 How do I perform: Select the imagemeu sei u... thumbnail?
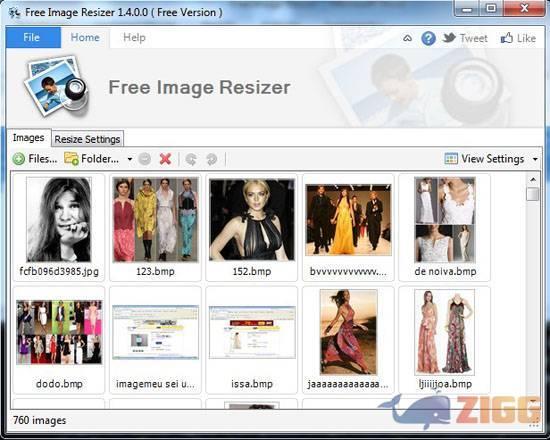(155, 332)
